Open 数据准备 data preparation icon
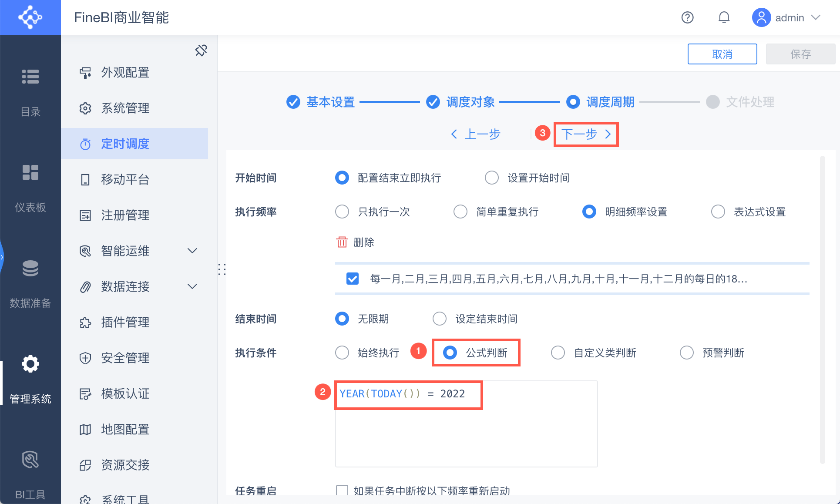The image size is (840, 504). [x=30, y=268]
